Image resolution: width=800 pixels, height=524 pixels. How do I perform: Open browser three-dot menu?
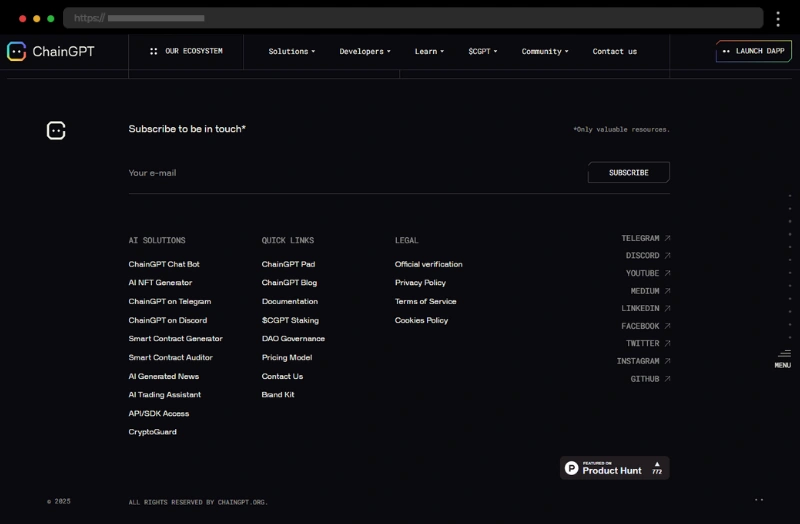[778, 19]
